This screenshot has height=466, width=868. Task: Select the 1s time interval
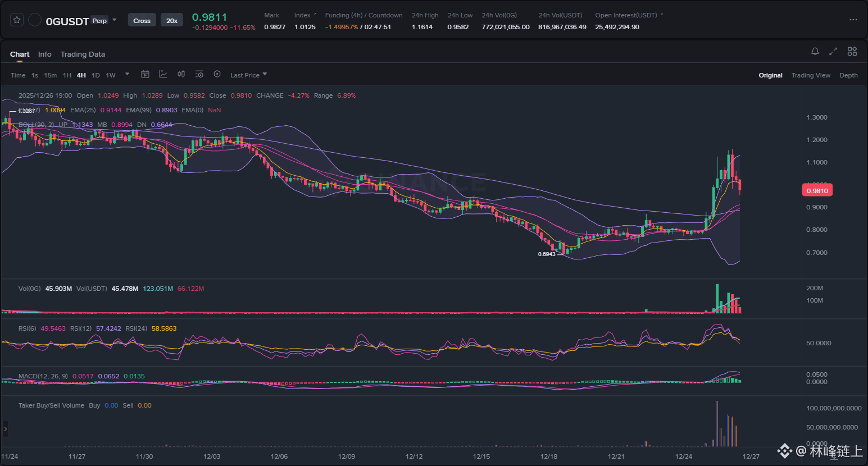[35, 75]
